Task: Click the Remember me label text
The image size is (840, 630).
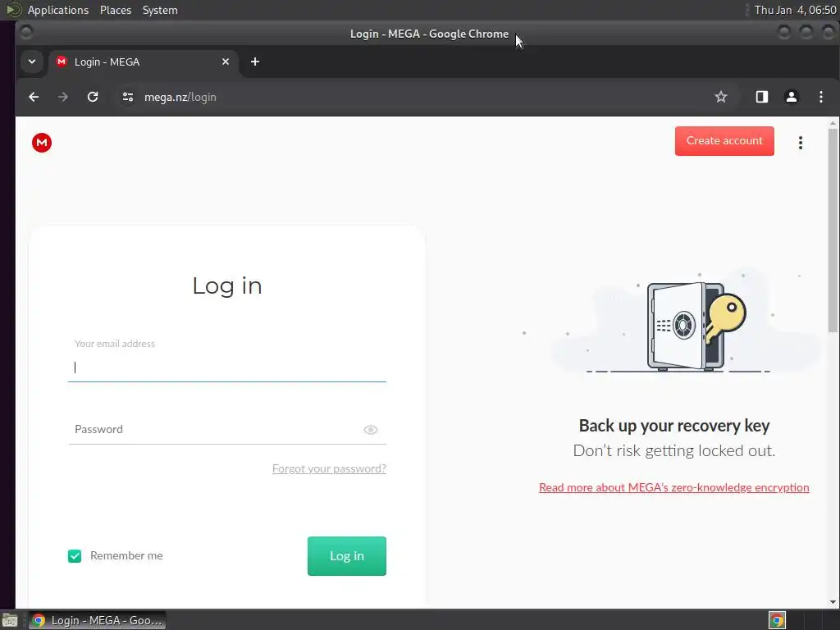Action: 126,556
